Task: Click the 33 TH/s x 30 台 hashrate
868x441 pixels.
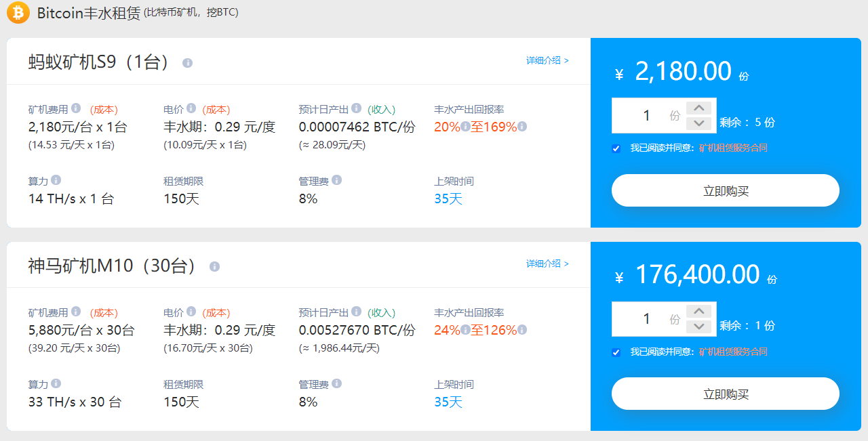Action: 75,402
